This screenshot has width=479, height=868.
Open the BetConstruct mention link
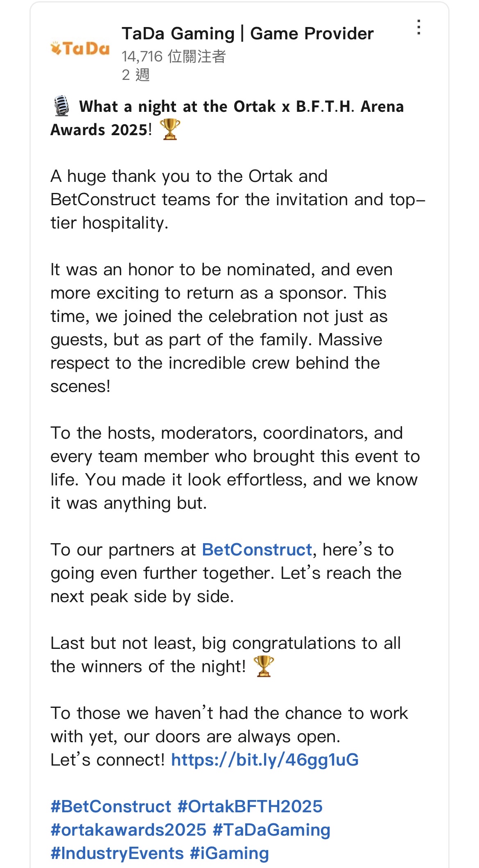pos(257,550)
